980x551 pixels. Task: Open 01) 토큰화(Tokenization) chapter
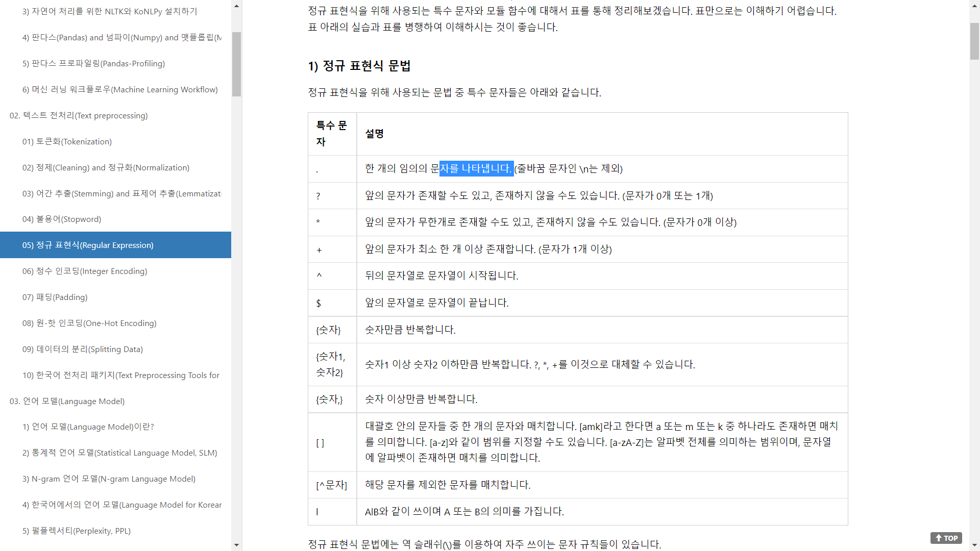[67, 141]
